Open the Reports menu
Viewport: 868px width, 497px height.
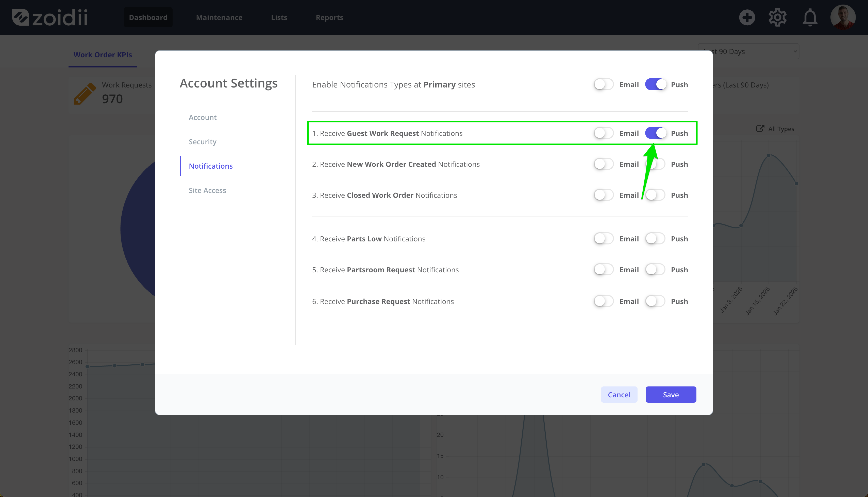coord(329,17)
